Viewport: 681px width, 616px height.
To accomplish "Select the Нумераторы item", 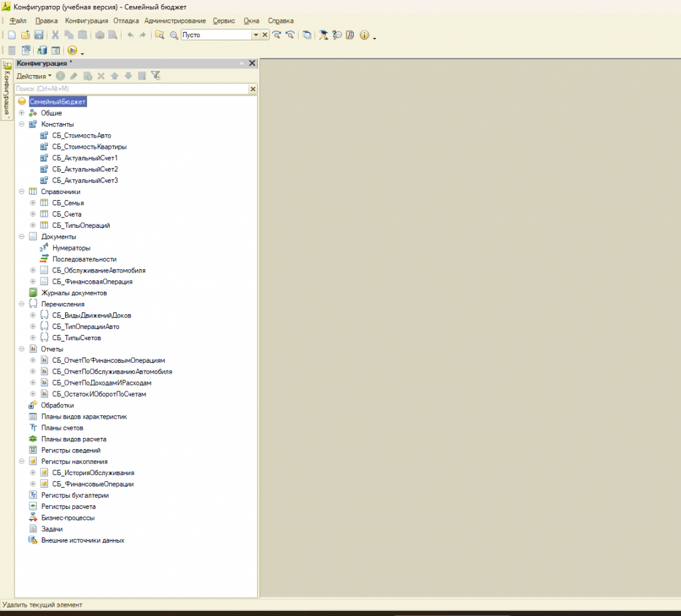I will pyautogui.click(x=71, y=248).
